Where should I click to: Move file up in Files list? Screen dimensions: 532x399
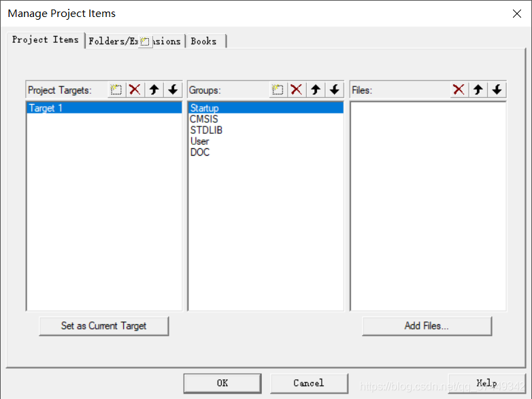pos(478,90)
